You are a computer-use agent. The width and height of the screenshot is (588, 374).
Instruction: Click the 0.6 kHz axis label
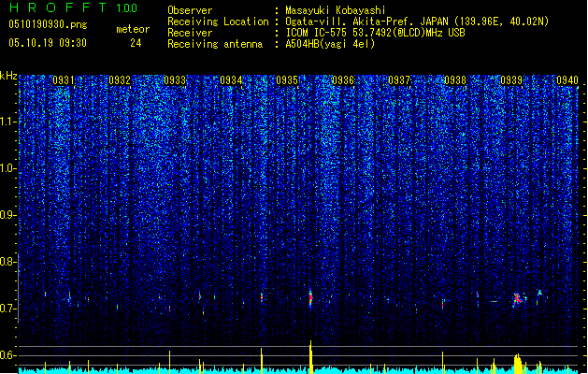tap(7, 355)
